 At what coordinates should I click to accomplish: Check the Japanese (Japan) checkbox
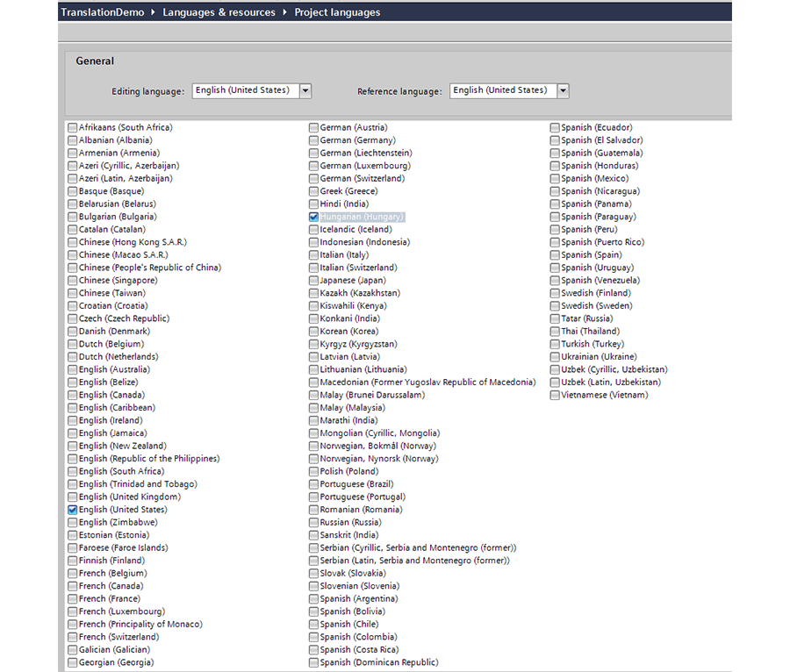pos(314,281)
